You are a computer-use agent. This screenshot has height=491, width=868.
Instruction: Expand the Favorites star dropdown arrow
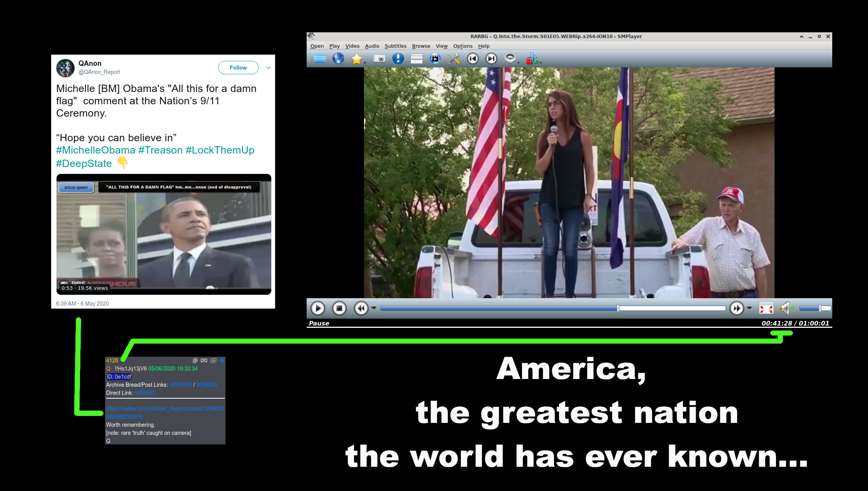[365, 62]
